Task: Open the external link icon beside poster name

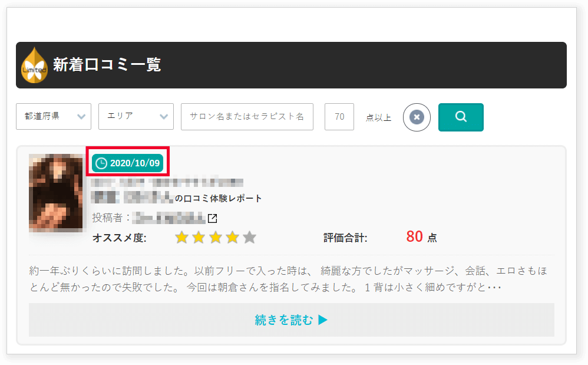Action: pos(213,219)
